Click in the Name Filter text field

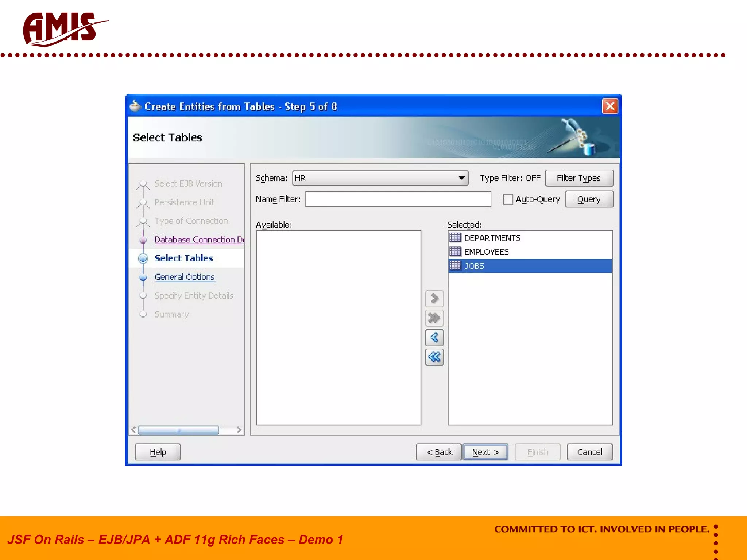tap(398, 199)
